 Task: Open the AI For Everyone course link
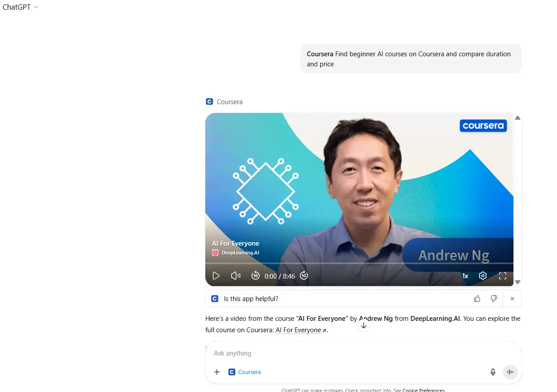[299, 330]
